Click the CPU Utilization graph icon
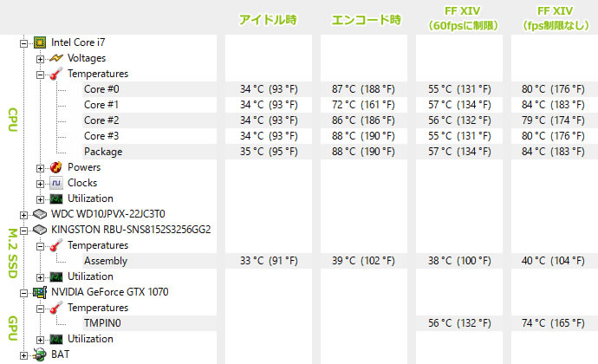 pyautogui.click(x=56, y=198)
